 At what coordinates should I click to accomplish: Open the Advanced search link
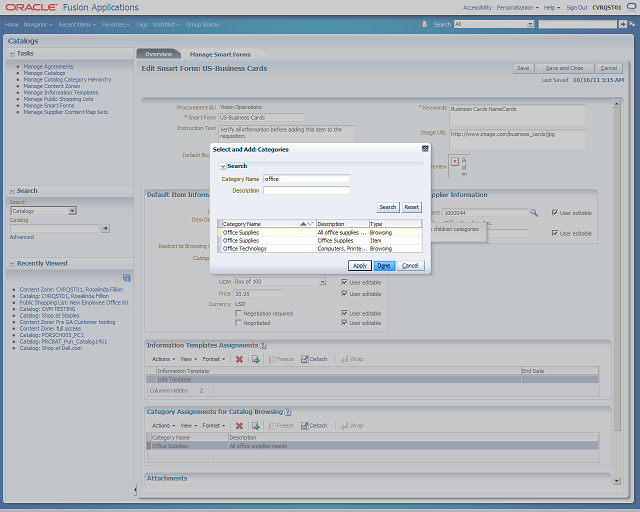tap(22, 237)
